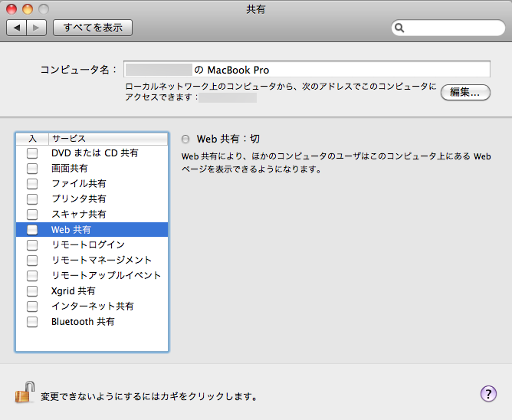Click the lock icon to prevent changes
Image resolution: width=512 pixels, height=420 pixels.
[25, 392]
